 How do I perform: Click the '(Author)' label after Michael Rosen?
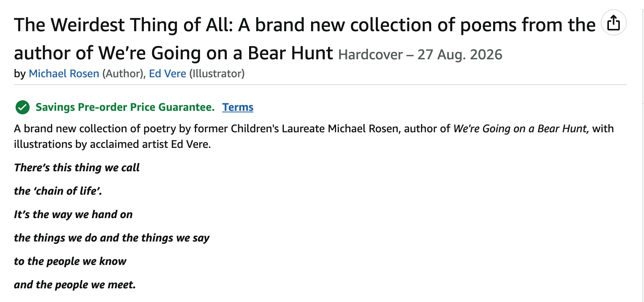(123, 74)
